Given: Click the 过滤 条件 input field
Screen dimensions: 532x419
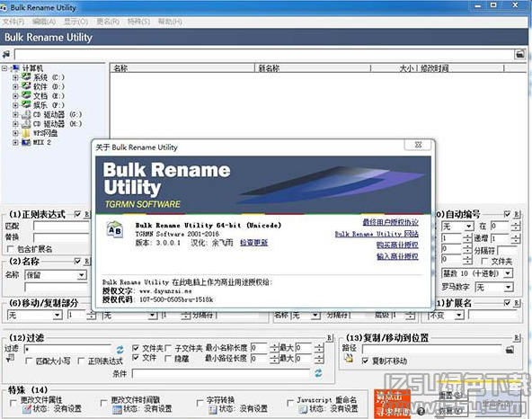Looking at the screenshot, I should pos(221,374).
